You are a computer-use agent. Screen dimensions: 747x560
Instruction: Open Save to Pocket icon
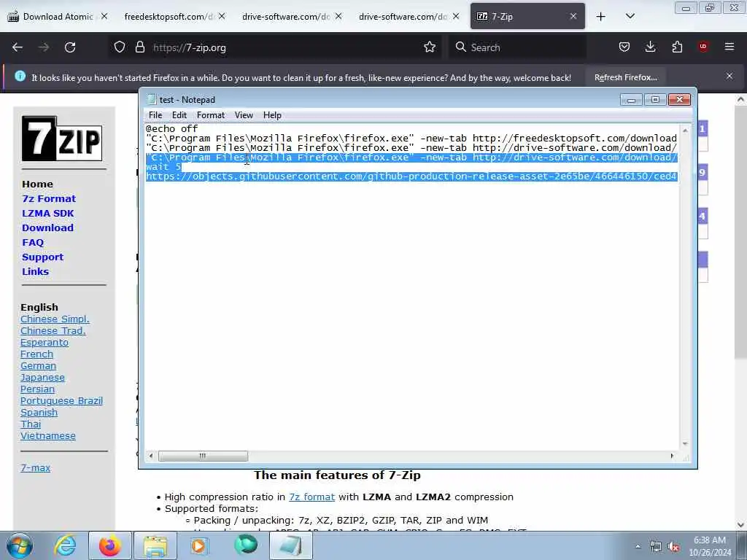624,47
